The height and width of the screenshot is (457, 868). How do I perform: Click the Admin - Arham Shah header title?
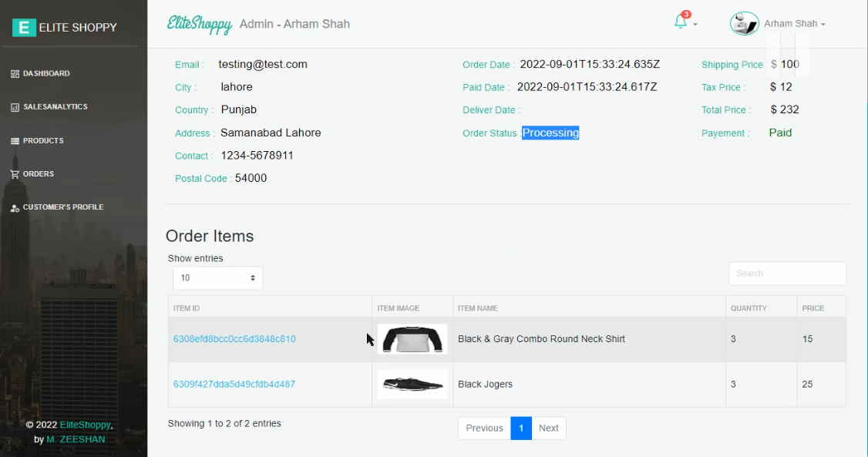pyautogui.click(x=294, y=24)
